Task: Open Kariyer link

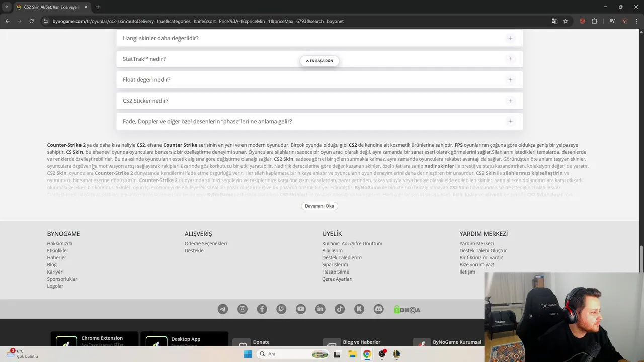Action: (55, 271)
